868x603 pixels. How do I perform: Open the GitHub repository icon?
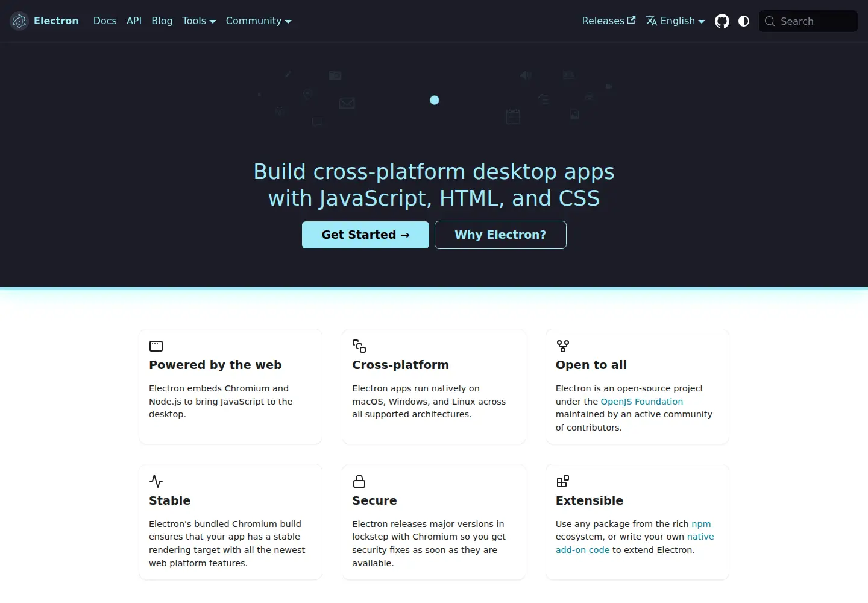click(x=722, y=21)
